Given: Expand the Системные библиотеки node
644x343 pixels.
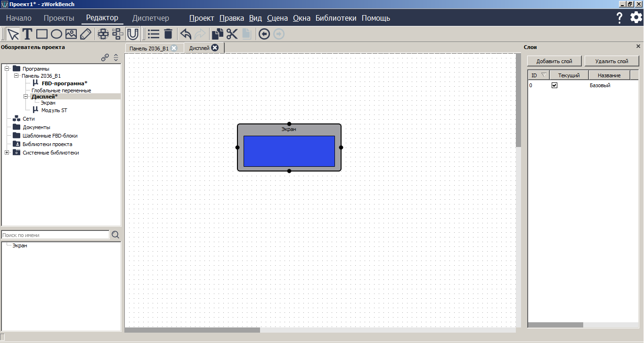Looking at the screenshot, I should point(7,153).
